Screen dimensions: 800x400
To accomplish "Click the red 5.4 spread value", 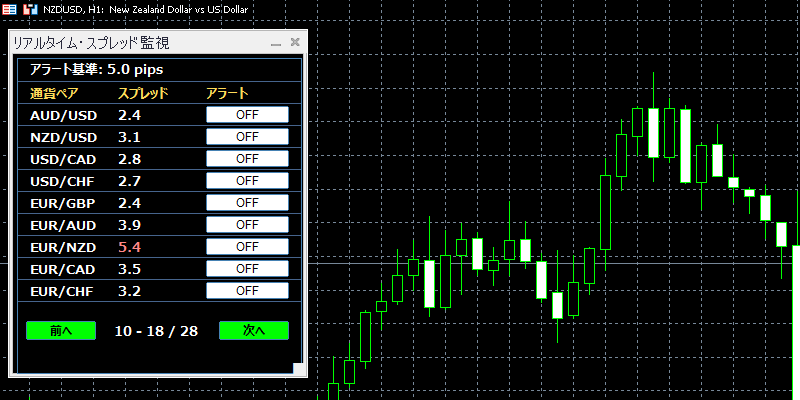I will click(130, 247).
